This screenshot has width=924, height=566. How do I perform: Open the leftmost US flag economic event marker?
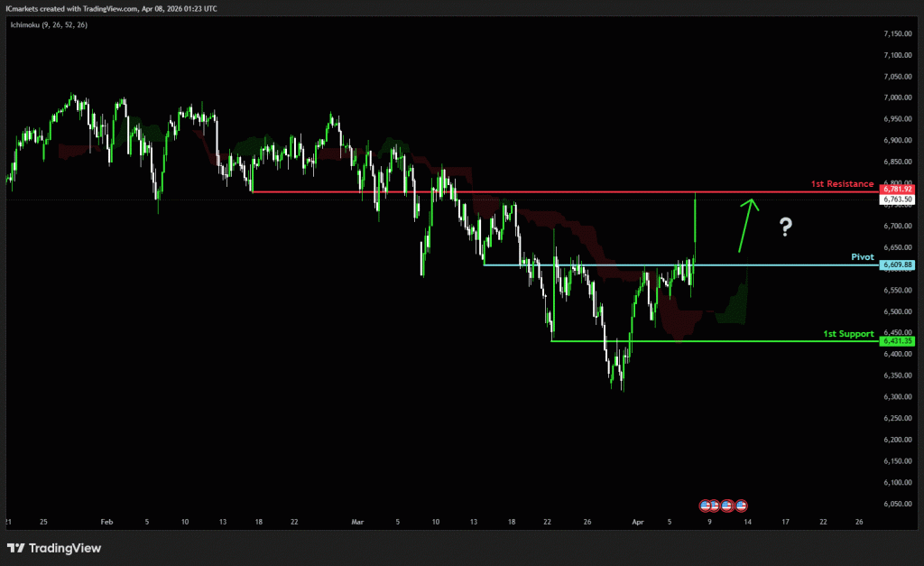(706, 504)
